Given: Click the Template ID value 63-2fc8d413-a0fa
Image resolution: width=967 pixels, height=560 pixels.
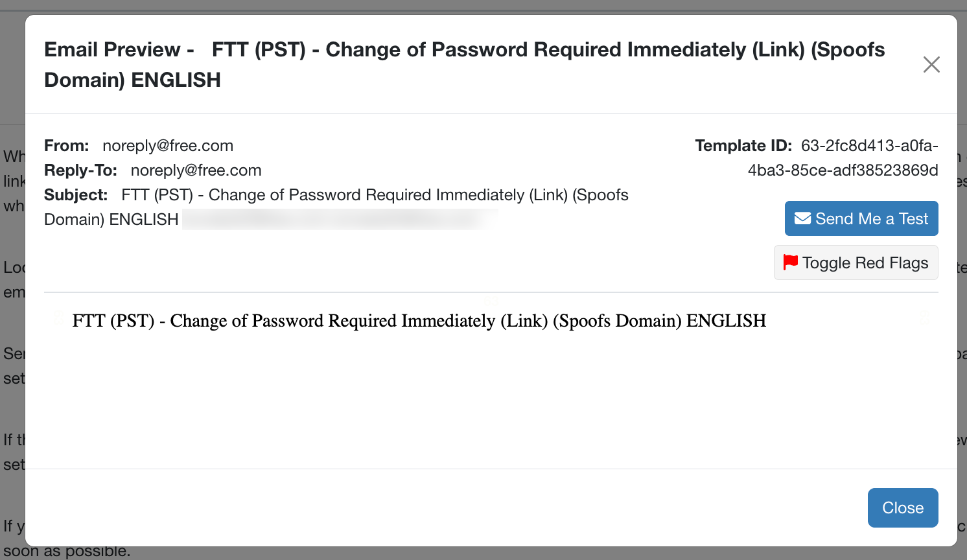Looking at the screenshot, I should (x=869, y=146).
